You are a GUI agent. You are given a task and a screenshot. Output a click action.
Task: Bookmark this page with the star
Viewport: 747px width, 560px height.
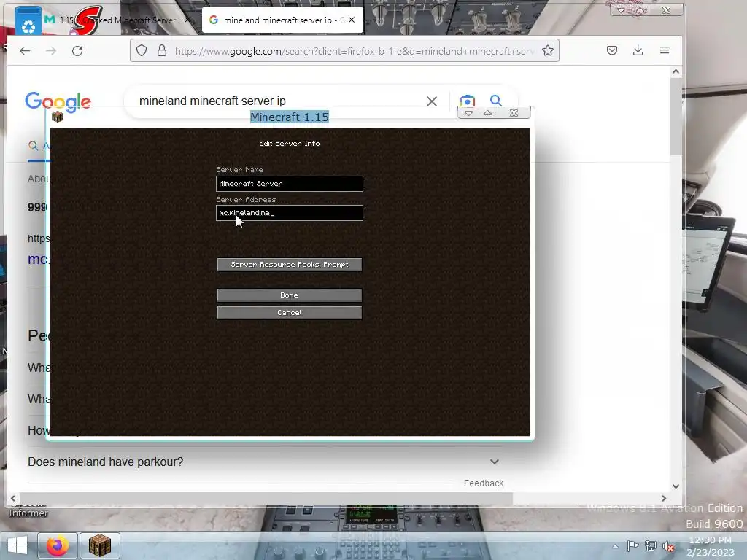pos(548,50)
